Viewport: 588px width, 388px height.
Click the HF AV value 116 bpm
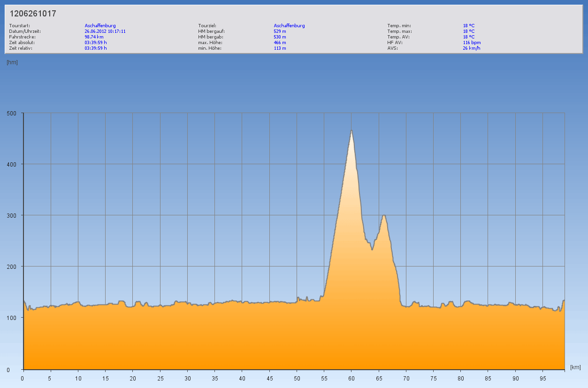point(472,42)
